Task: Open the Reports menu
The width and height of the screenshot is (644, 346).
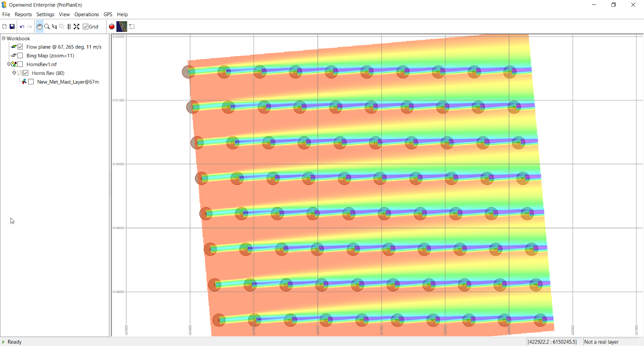Action: point(23,14)
